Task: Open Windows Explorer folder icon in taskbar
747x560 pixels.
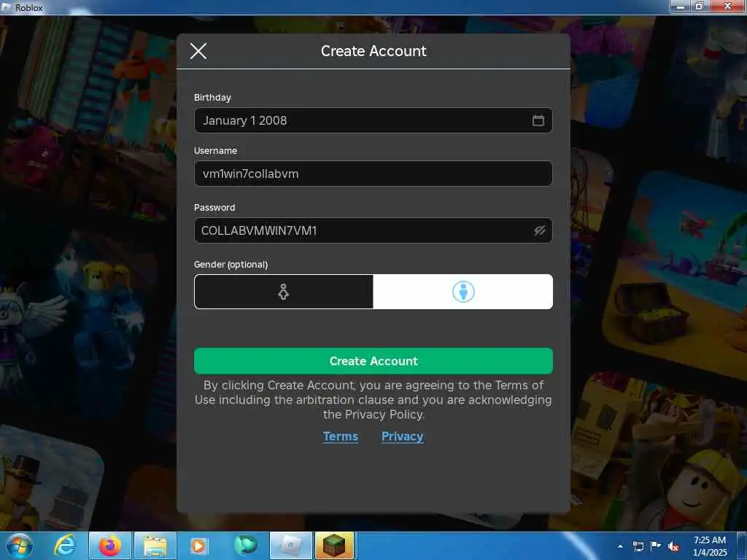Action: (x=155, y=545)
